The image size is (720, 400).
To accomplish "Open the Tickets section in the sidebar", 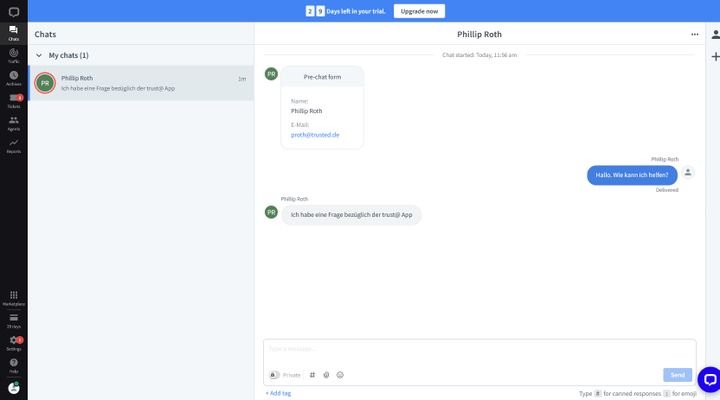I will tap(14, 101).
